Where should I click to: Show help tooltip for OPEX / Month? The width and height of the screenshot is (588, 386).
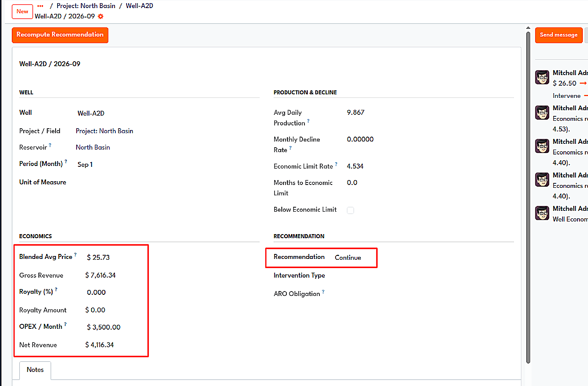(65, 324)
